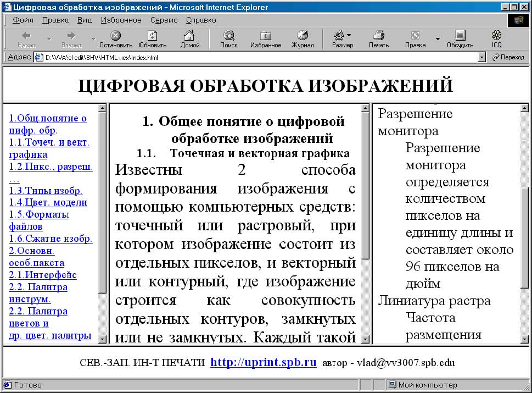The image size is (532, 393).
Task: Follow link 1.1.Точеч. и вект. графика
Action: [x=49, y=148]
